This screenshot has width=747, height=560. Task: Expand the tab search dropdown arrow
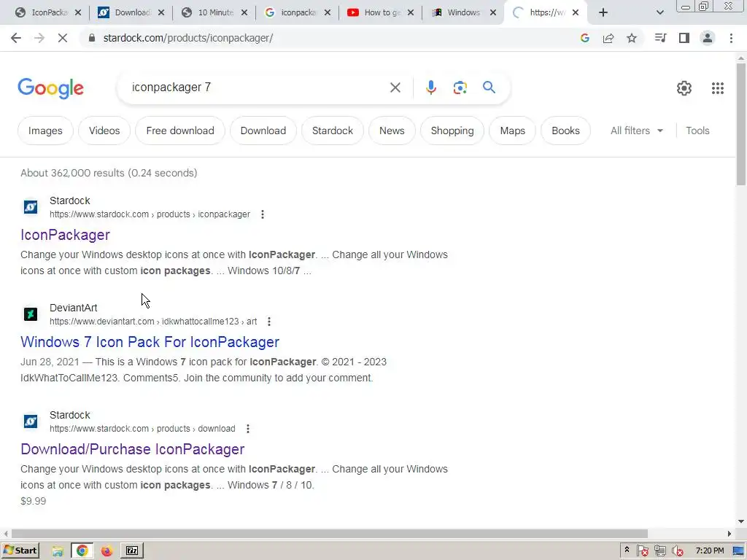659,12
